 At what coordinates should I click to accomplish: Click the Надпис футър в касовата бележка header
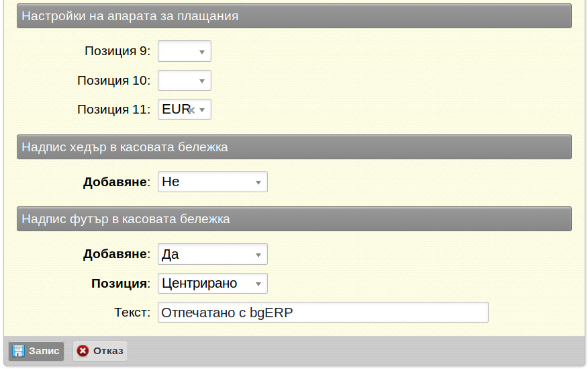pos(294,218)
